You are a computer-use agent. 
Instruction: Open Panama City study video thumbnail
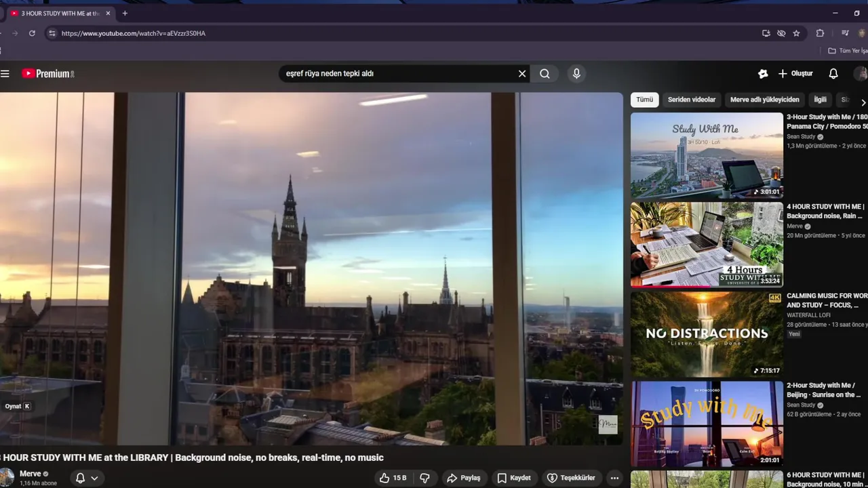707,155
